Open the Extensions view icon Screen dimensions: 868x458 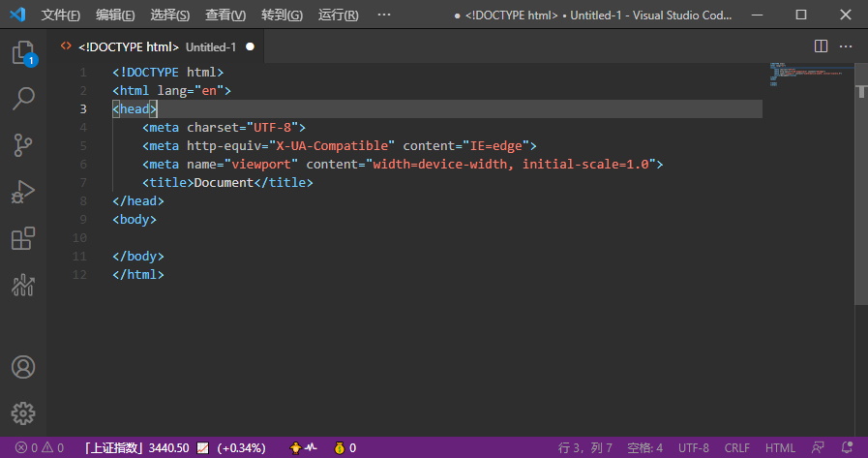[x=23, y=238]
